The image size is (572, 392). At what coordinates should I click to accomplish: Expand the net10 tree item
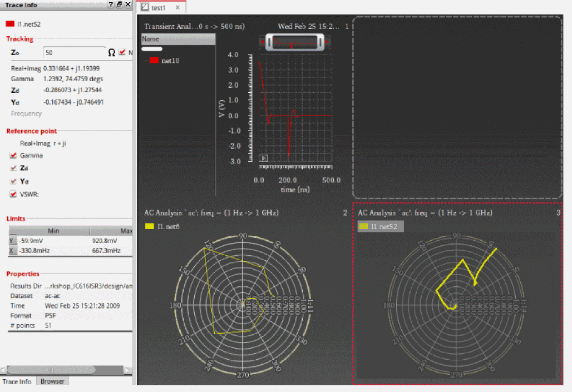(145, 61)
